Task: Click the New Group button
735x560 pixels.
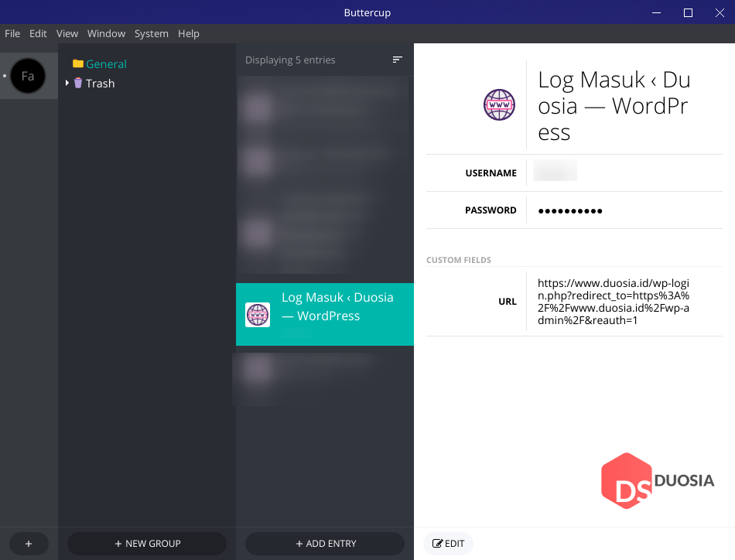Action: pyautogui.click(x=147, y=544)
